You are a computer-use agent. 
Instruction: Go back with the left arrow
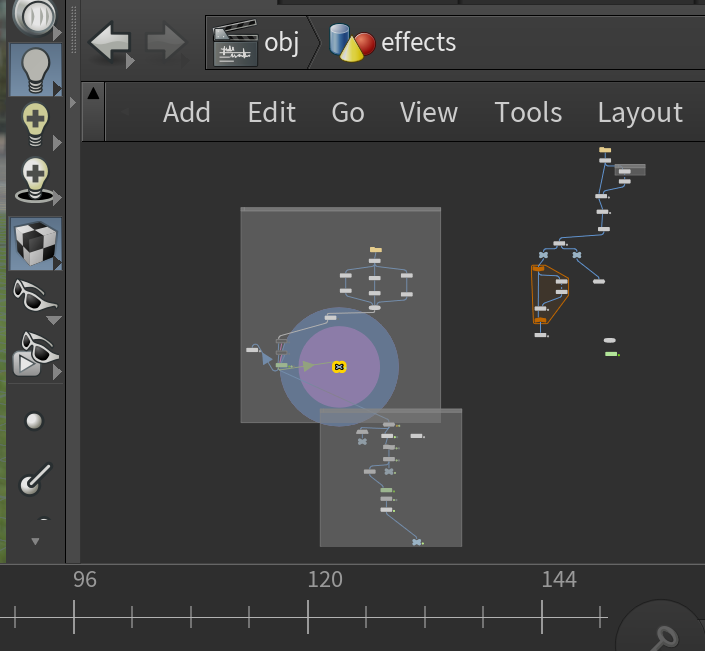tap(110, 43)
